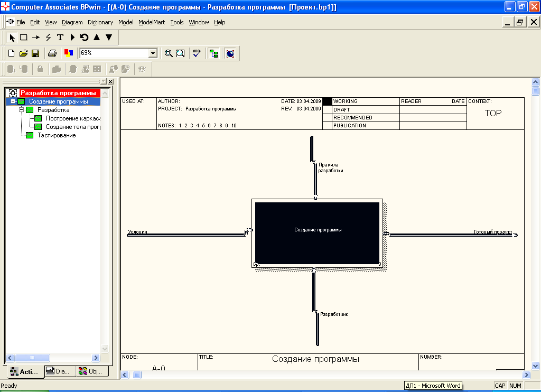Toggle the ModelMart globe toolbar button
Screen dimensions: 541x392
tap(230, 53)
